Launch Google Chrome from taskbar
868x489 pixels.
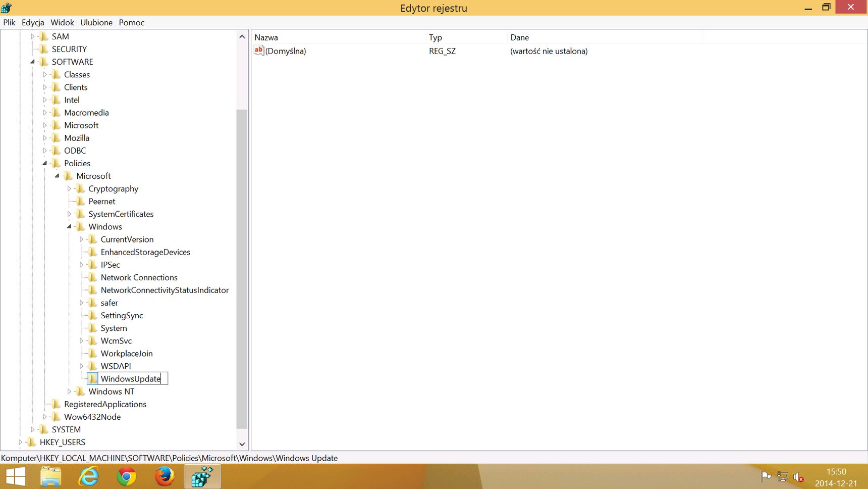tap(126, 476)
